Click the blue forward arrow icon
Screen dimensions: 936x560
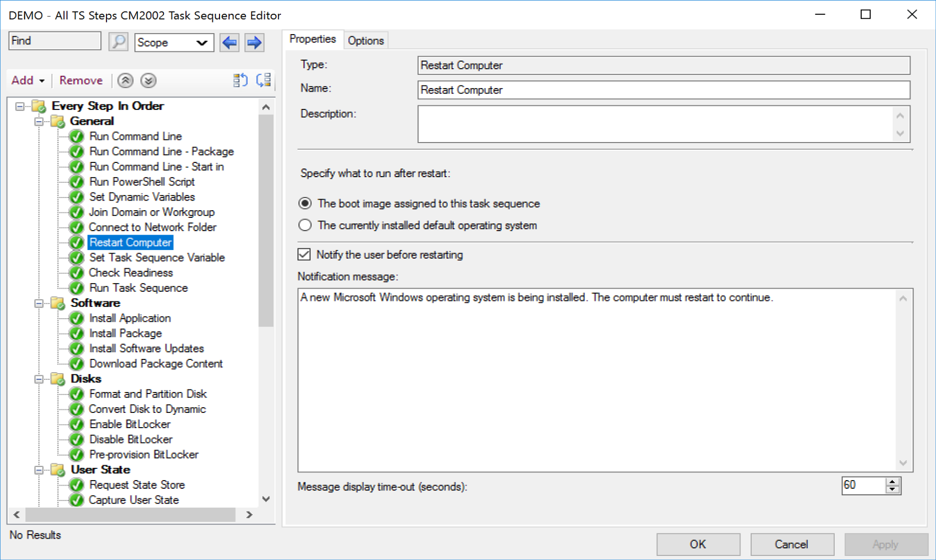[x=254, y=42]
